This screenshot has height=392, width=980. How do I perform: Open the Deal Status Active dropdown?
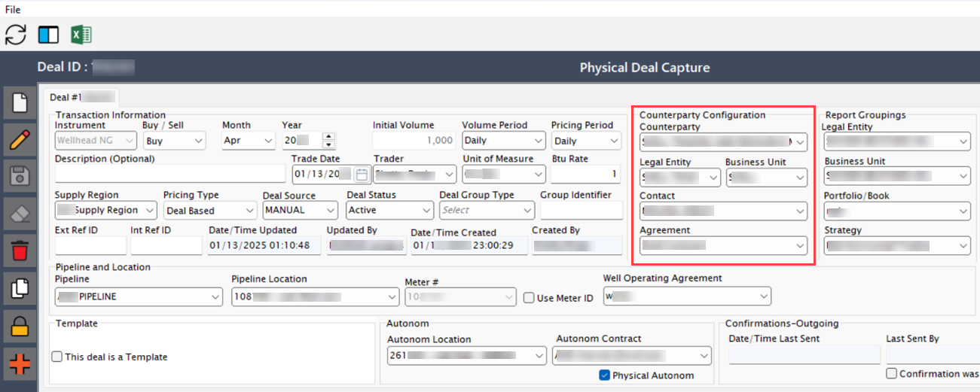click(389, 210)
